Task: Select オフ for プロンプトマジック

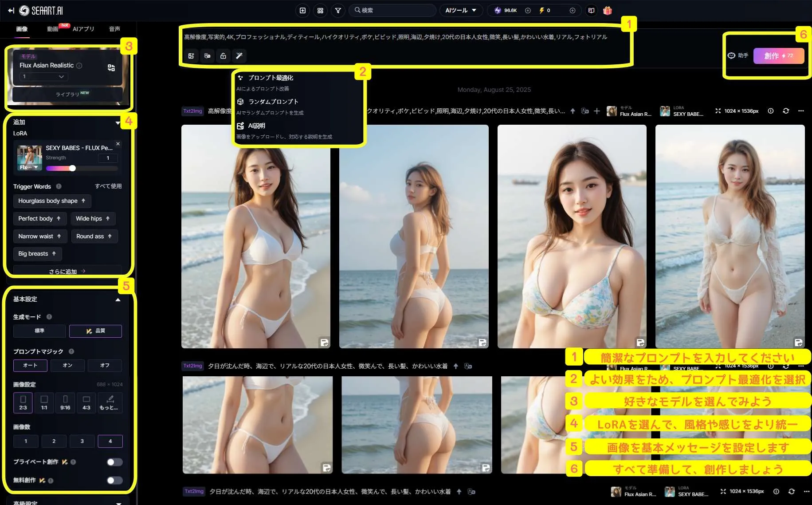Action: (x=105, y=365)
